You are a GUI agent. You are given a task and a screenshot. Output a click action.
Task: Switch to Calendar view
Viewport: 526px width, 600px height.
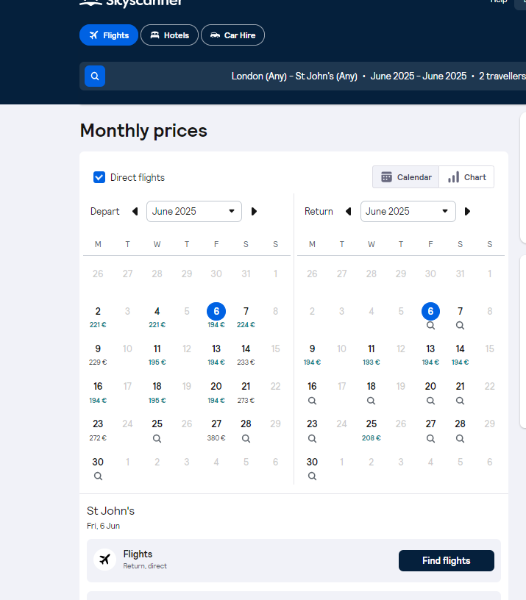pyautogui.click(x=406, y=177)
